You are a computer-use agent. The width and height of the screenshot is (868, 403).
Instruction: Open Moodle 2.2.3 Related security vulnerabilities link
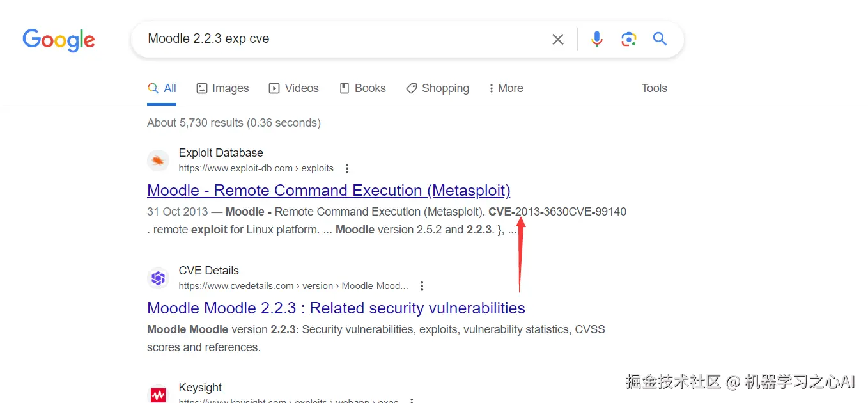(x=336, y=308)
